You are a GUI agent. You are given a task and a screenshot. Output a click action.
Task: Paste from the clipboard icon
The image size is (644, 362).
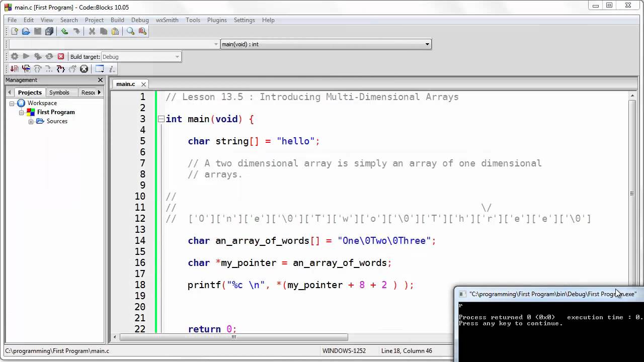(x=115, y=31)
